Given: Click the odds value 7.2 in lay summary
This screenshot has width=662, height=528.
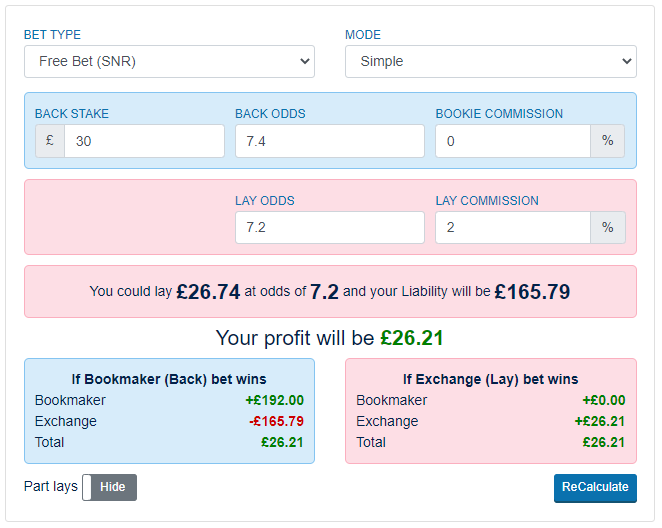Looking at the screenshot, I should pyautogui.click(x=324, y=292).
